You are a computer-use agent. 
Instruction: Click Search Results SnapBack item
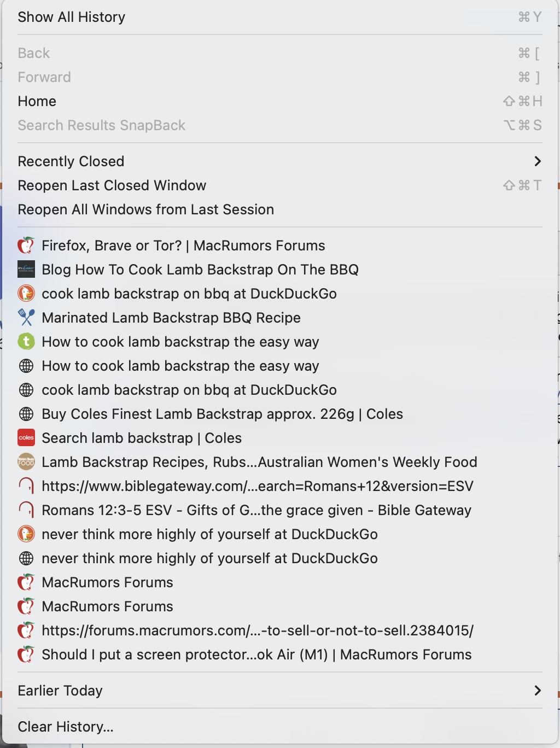coord(280,125)
